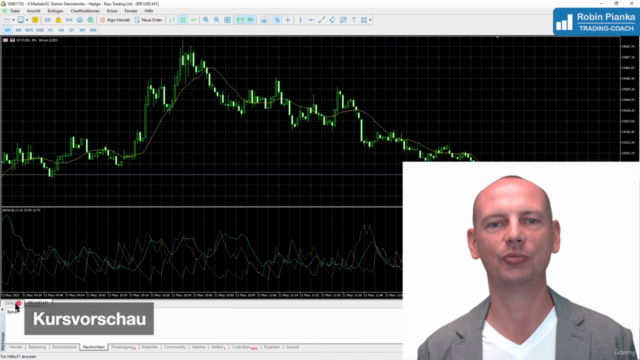
Task: Toggle Algo-Handel on or off
Action: pyautogui.click(x=115, y=20)
